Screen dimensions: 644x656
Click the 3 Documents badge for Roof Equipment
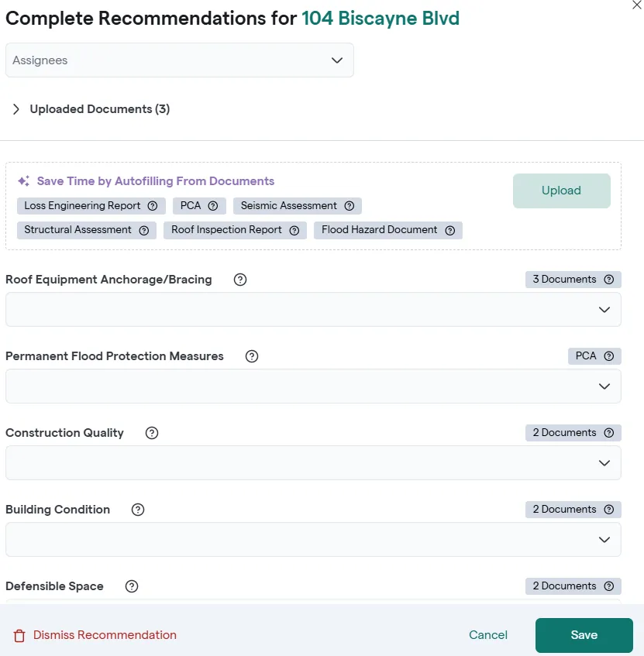pyautogui.click(x=565, y=280)
